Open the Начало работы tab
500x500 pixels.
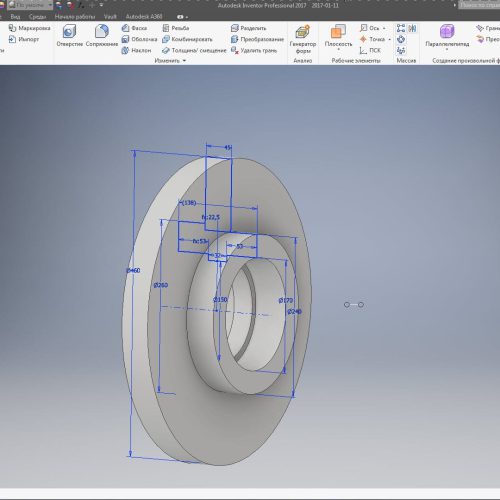tap(75, 16)
